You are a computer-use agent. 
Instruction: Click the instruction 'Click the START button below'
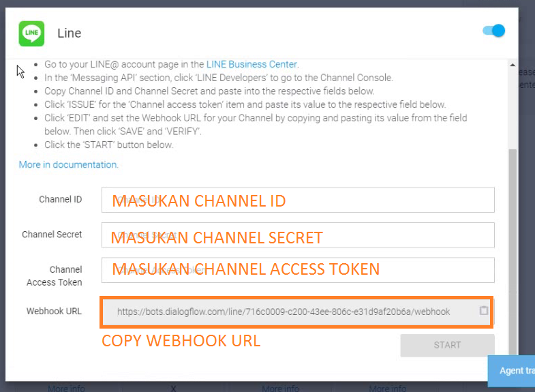coord(109,145)
